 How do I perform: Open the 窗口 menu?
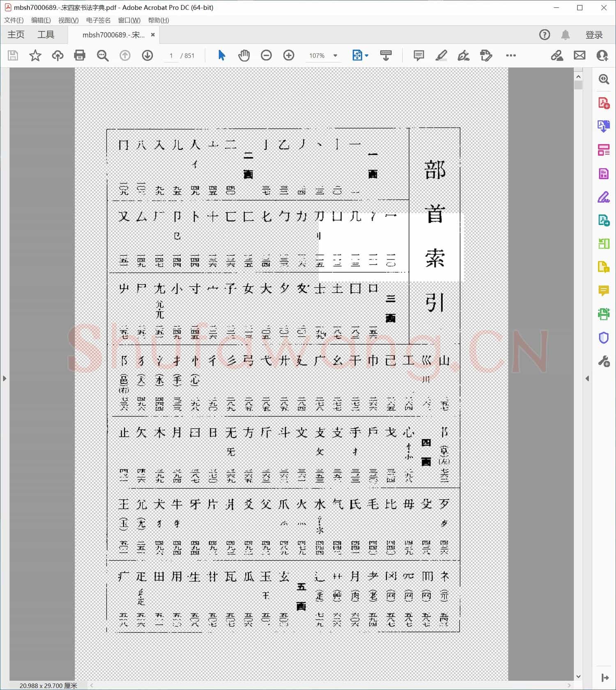coord(129,20)
